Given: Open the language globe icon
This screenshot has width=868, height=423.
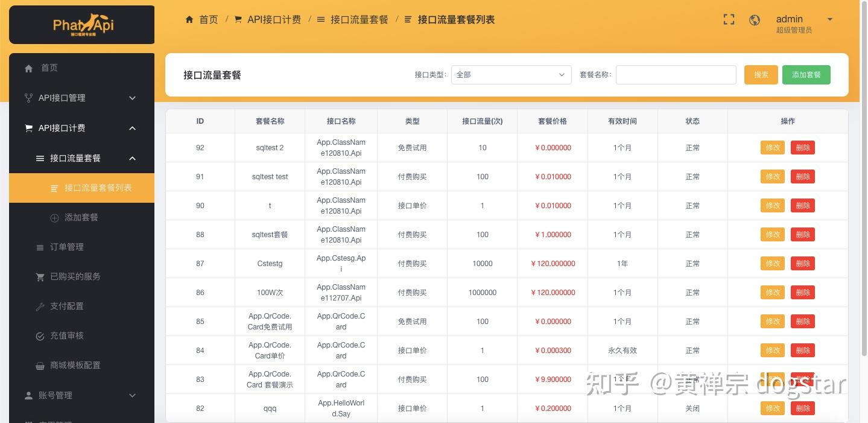Looking at the screenshot, I should (754, 19).
